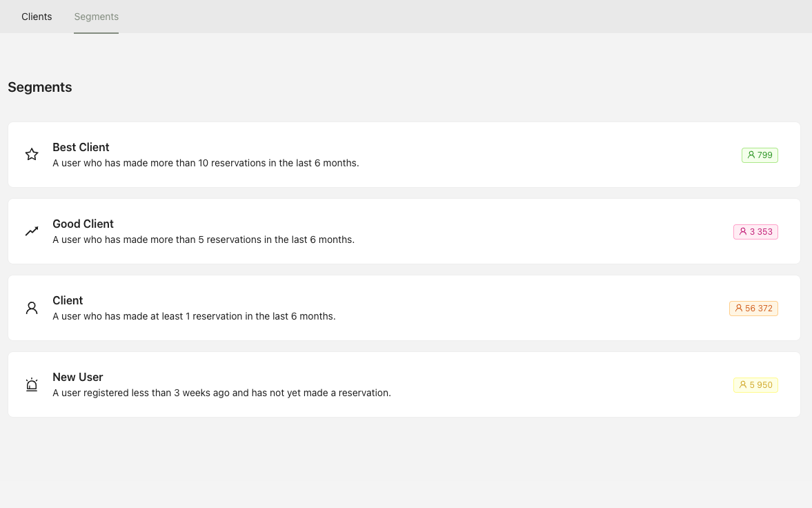The width and height of the screenshot is (812, 508).
Task: Click the Segments page heading
Action: [x=40, y=88]
